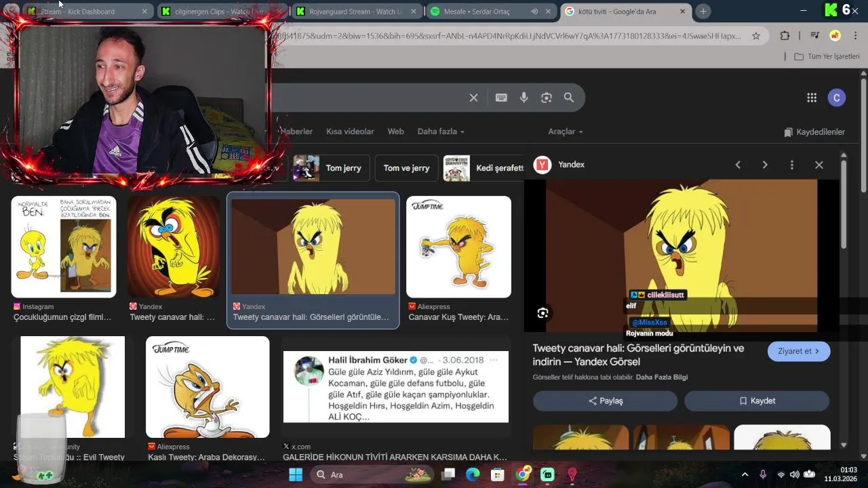Image resolution: width=868 pixels, height=488 pixels.
Task: Expand the Daha fazla dropdown
Action: [441, 131]
